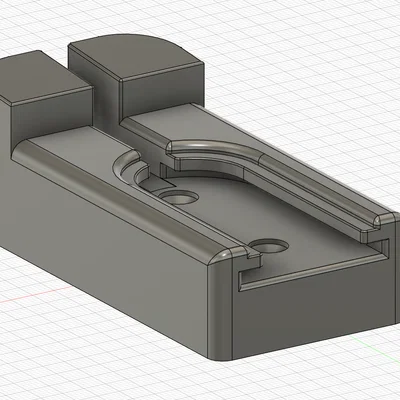The height and width of the screenshot is (400, 400).
Task: Select the raised curved rib on the right rail
Action: tap(213, 148)
